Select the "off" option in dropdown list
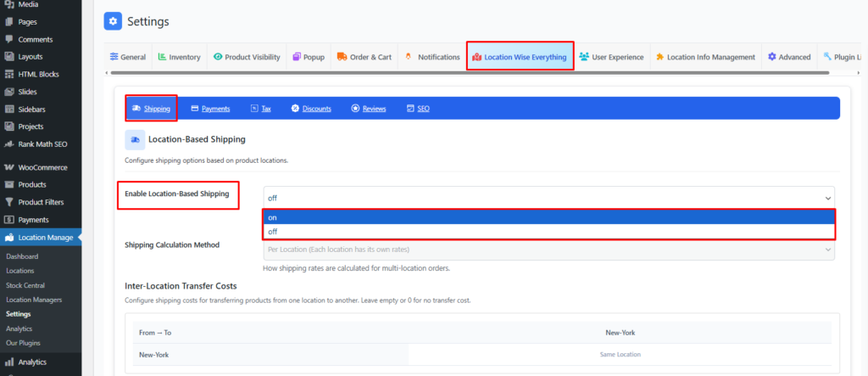 [x=548, y=232]
